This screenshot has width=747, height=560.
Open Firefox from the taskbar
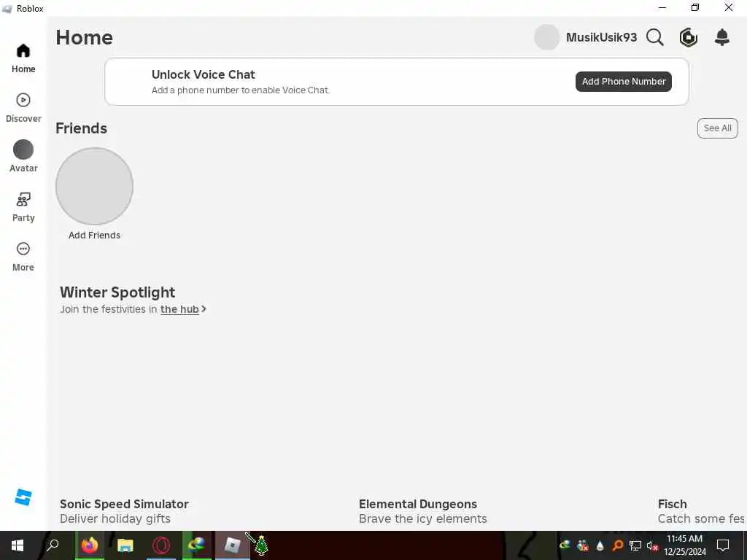point(89,545)
